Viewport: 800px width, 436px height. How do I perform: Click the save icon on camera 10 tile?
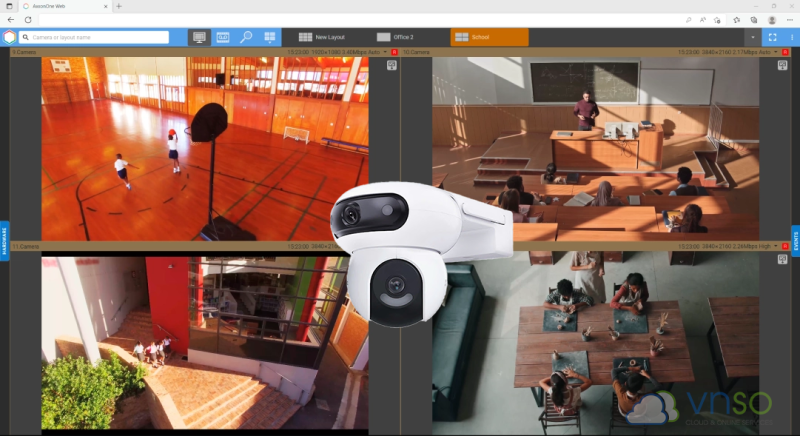[x=783, y=65]
